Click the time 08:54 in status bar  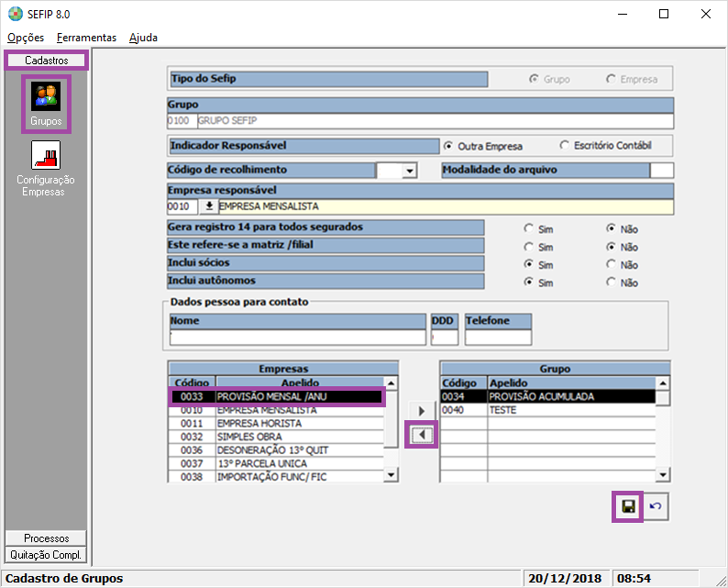[634, 579]
